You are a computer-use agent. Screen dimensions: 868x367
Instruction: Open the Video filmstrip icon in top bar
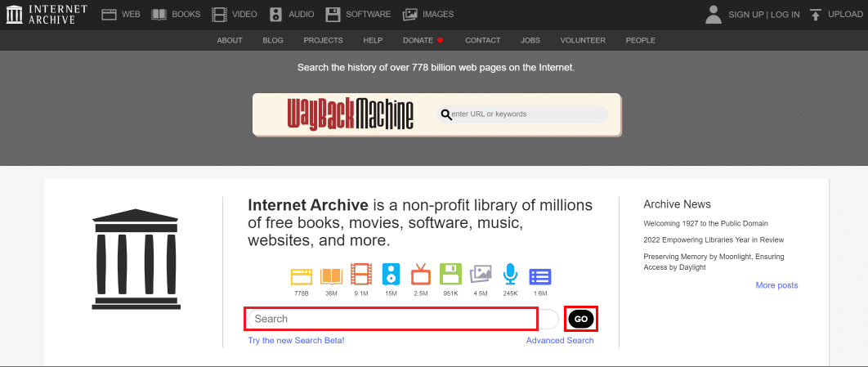click(x=219, y=15)
